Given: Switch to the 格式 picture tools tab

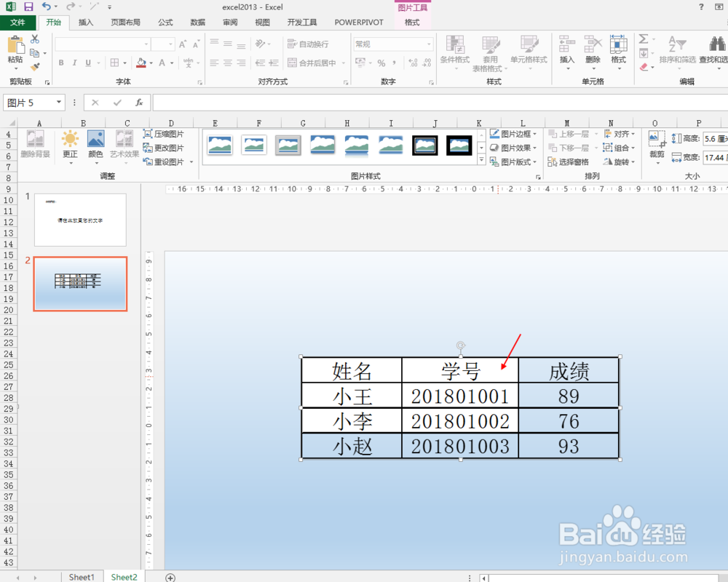Looking at the screenshot, I should pyautogui.click(x=412, y=23).
